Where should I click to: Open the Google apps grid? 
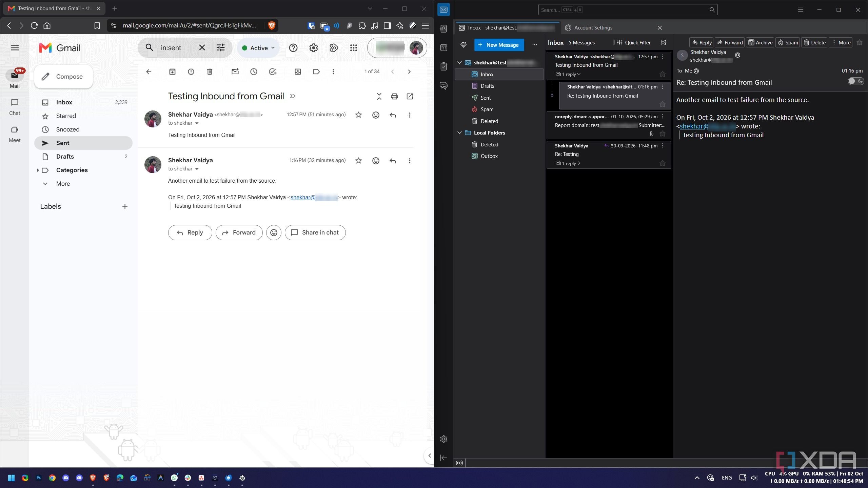[x=353, y=48]
